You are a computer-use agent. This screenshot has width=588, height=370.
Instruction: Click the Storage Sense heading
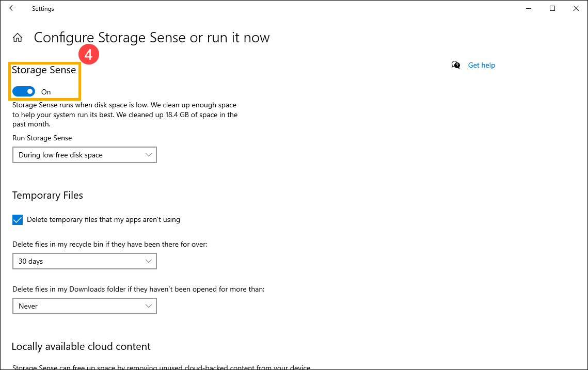pyautogui.click(x=44, y=70)
